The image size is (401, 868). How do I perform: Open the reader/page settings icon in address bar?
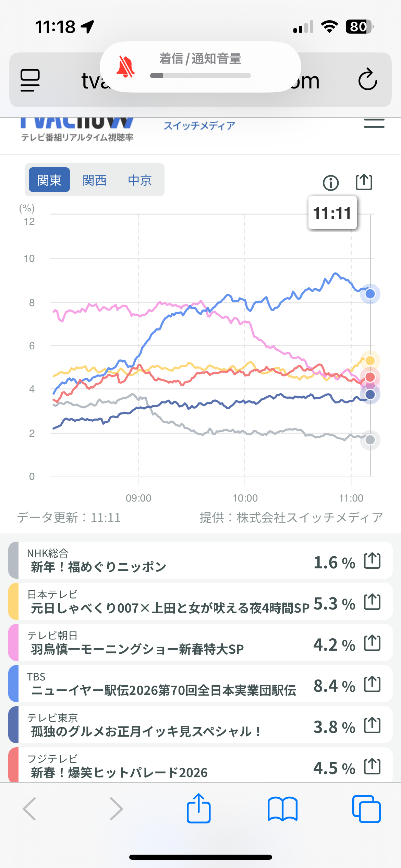30,80
